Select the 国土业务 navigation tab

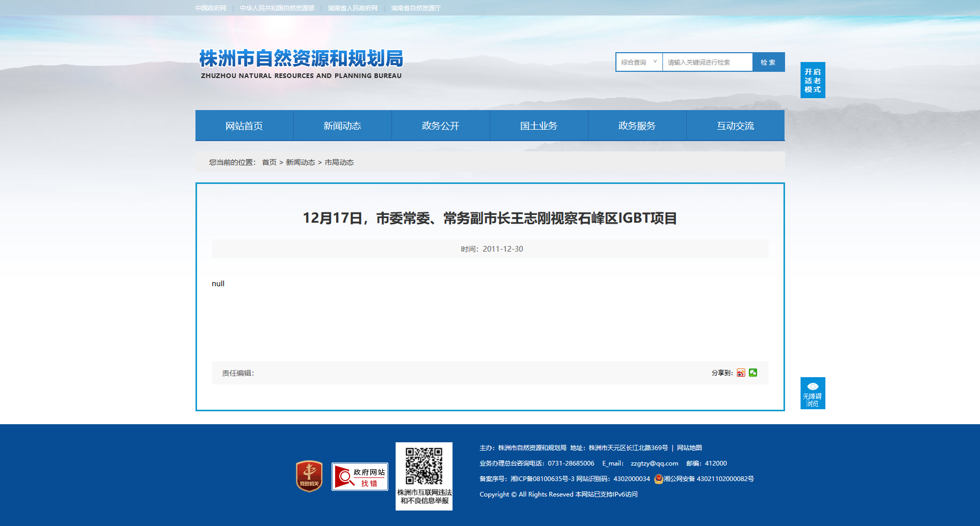tap(539, 126)
